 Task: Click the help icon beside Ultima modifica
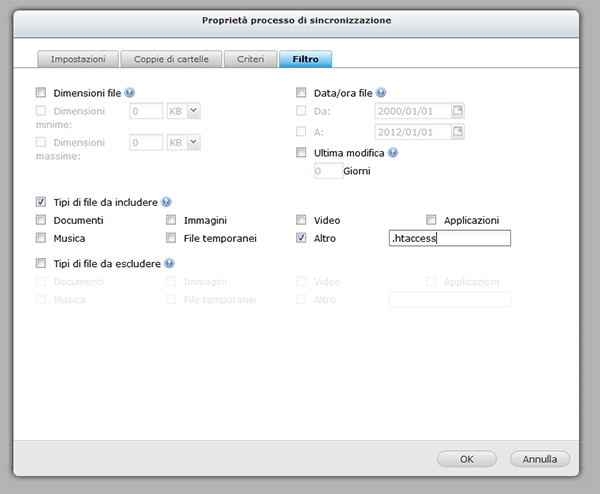[393, 153]
